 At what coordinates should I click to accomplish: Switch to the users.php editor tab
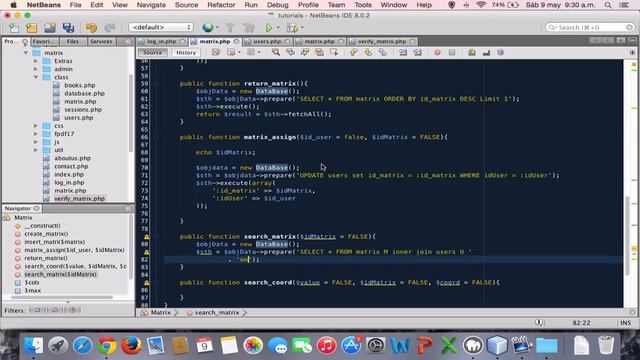click(267, 41)
